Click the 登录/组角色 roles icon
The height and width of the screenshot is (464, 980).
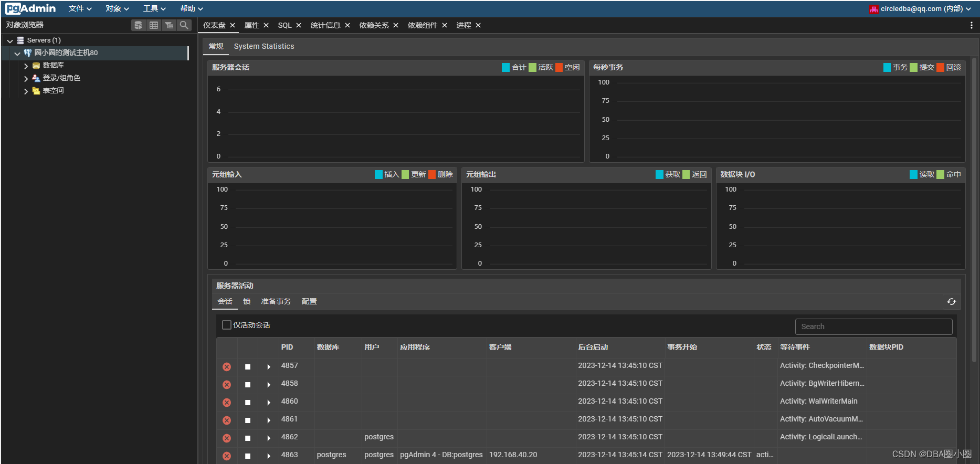click(x=36, y=78)
